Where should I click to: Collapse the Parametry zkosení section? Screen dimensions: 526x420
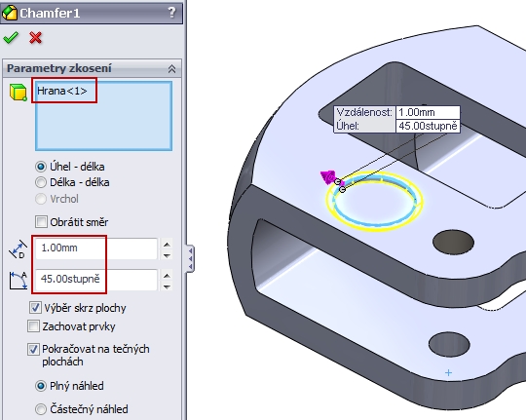point(171,69)
